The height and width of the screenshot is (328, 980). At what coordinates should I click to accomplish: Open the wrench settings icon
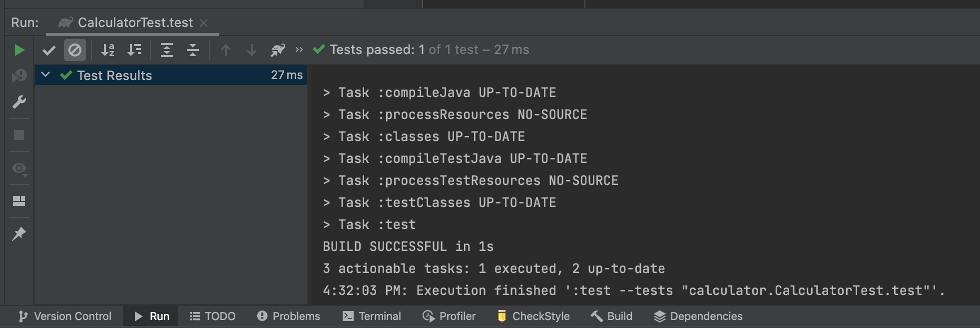tap(19, 102)
